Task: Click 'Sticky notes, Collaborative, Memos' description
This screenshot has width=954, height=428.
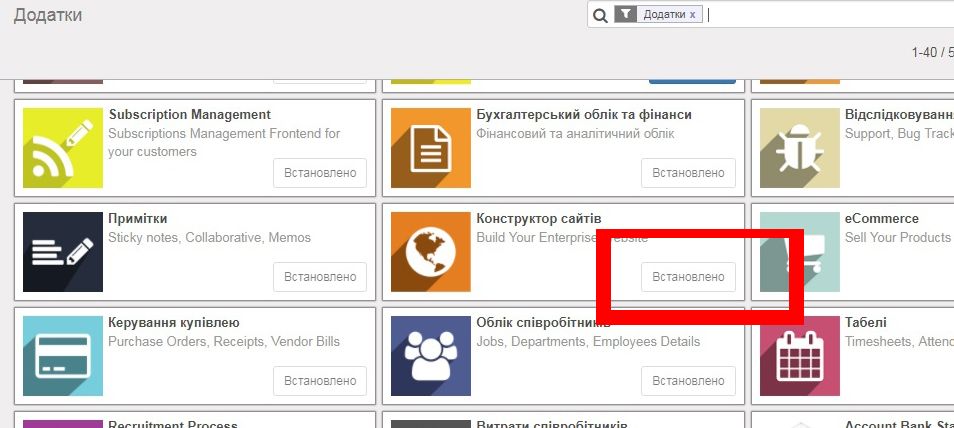Action: pos(209,237)
